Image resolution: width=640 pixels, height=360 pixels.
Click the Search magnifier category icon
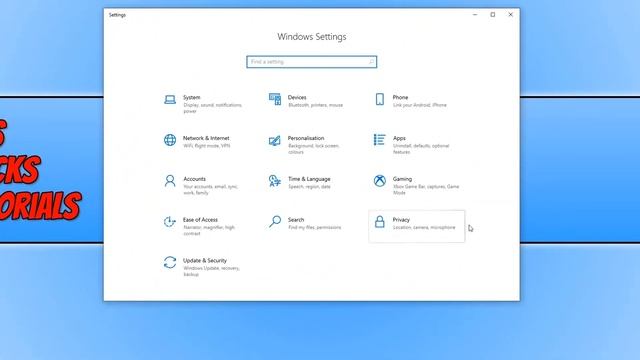point(275,222)
